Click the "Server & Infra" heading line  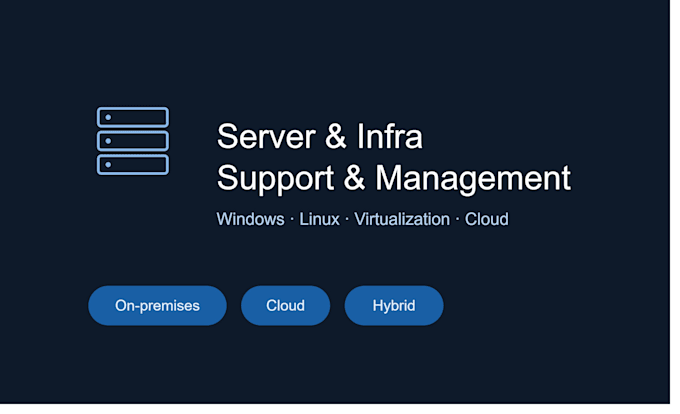320,137
